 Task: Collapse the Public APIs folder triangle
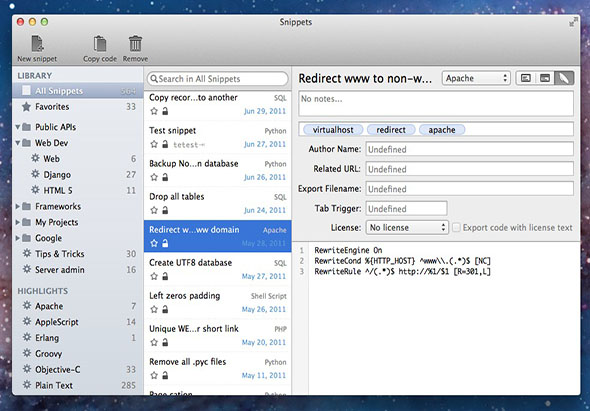tap(18, 127)
